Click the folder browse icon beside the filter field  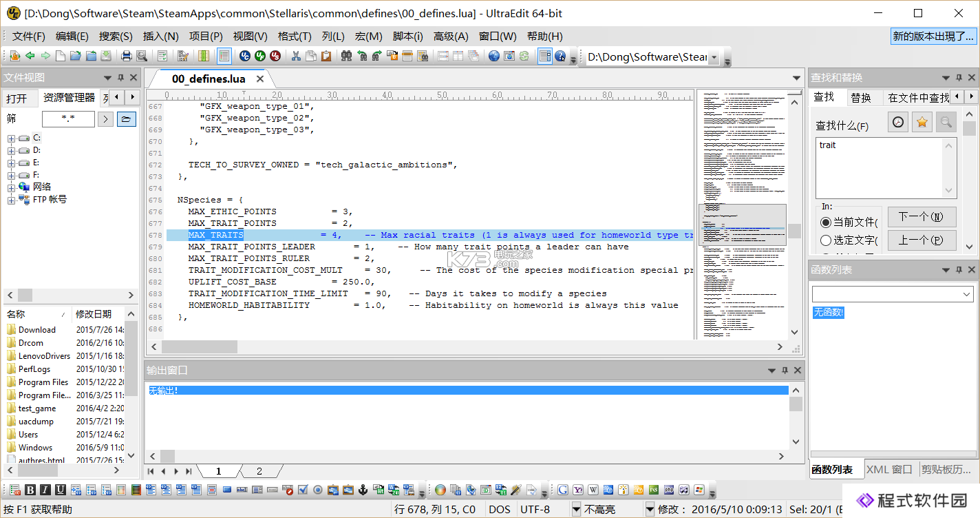tap(127, 119)
